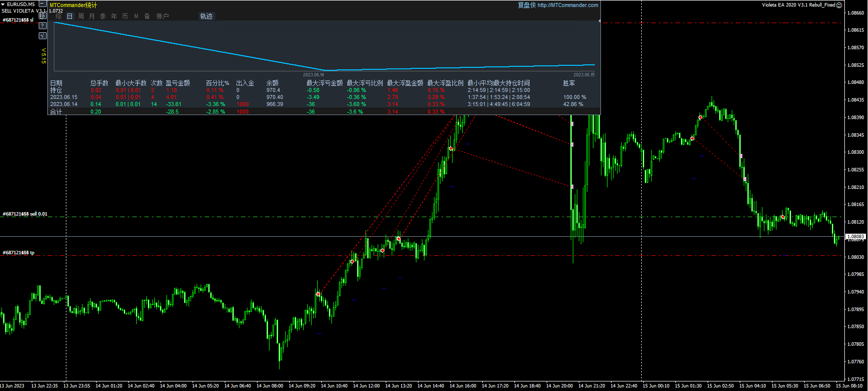Expand the EURUSD,M5 dropdown triangle
868x391 pixels.
tap(3, 5)
